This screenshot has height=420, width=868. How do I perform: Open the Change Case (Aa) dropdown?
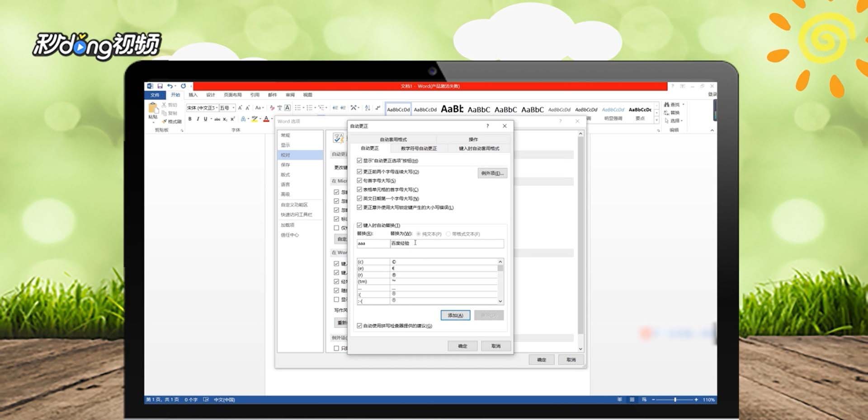[x=259, y=108]
